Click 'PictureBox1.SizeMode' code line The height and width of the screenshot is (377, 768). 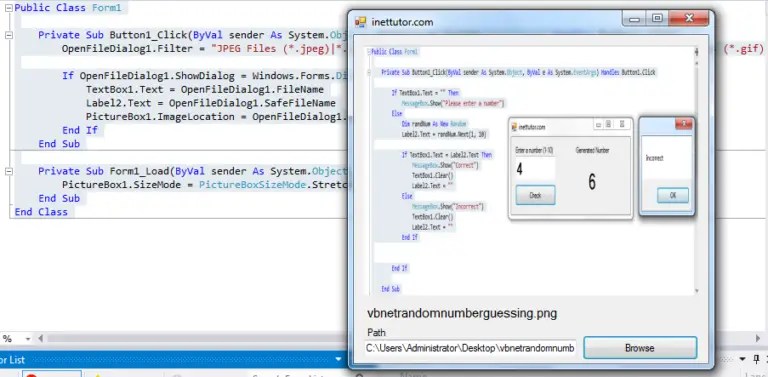[205, 185]
